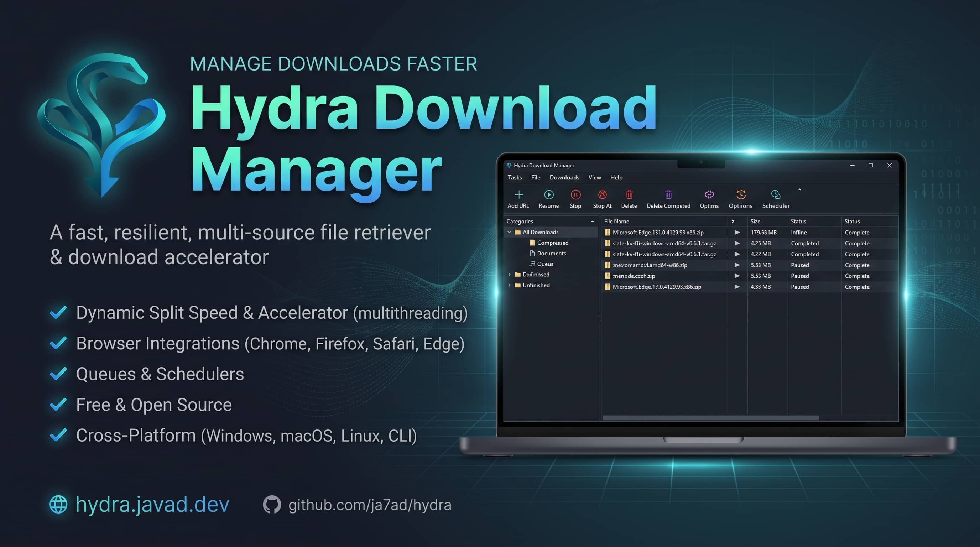Click the Compressed folder icon
Viewport: 980px width, 547px height.
coord(532,242)
